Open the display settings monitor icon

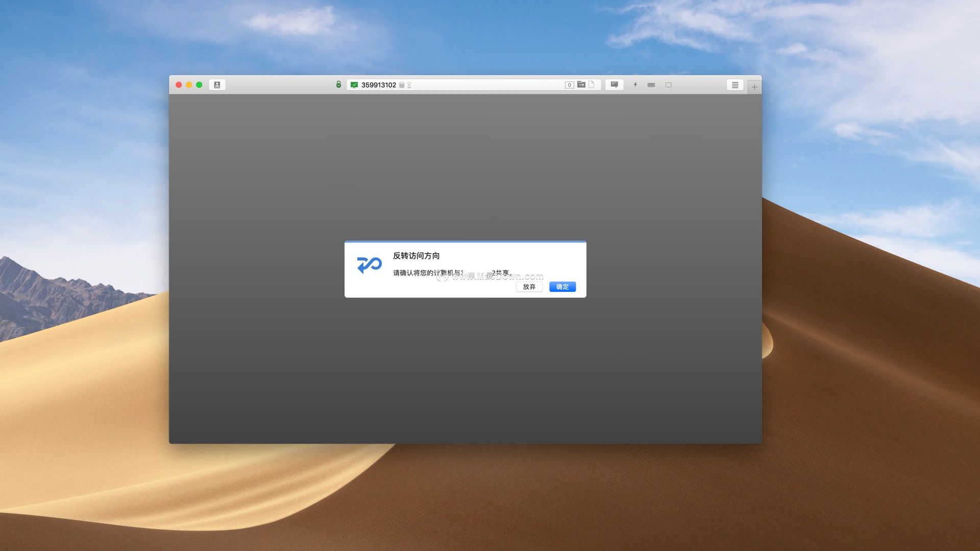point(668,85)
